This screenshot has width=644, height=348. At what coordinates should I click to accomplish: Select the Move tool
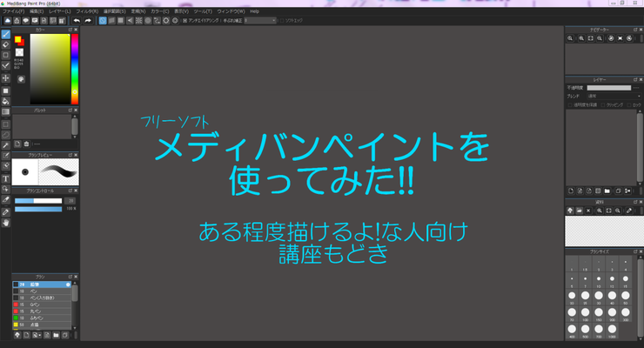pyautogui.click(x=6, y=78)
